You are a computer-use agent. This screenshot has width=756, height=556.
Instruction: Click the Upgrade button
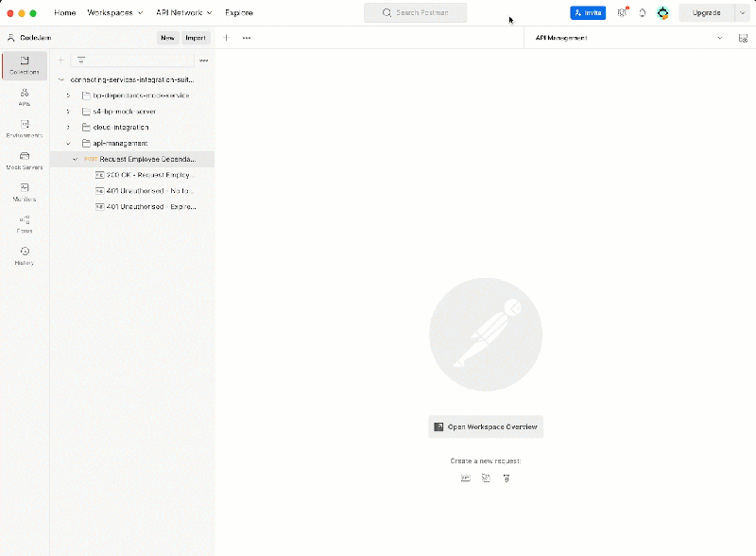click(x=706, y=13)
